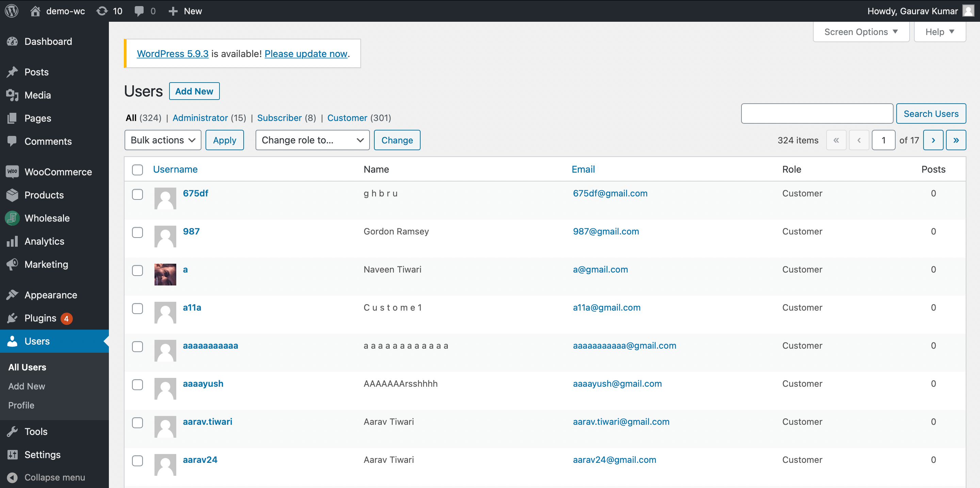The width and height of the screenshot is (980, 488).
Task: Toggle the select-all users checkbox
Action: 137,170
